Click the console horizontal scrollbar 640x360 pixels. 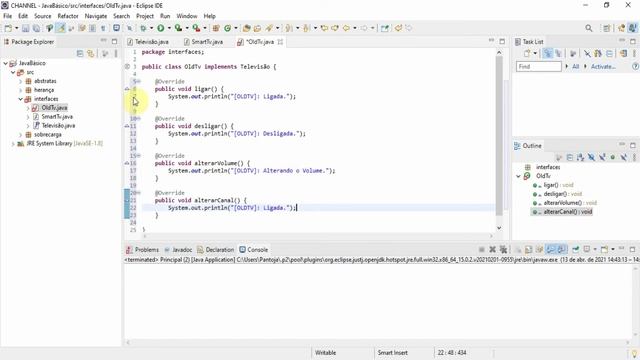click(x=378, y=342)
